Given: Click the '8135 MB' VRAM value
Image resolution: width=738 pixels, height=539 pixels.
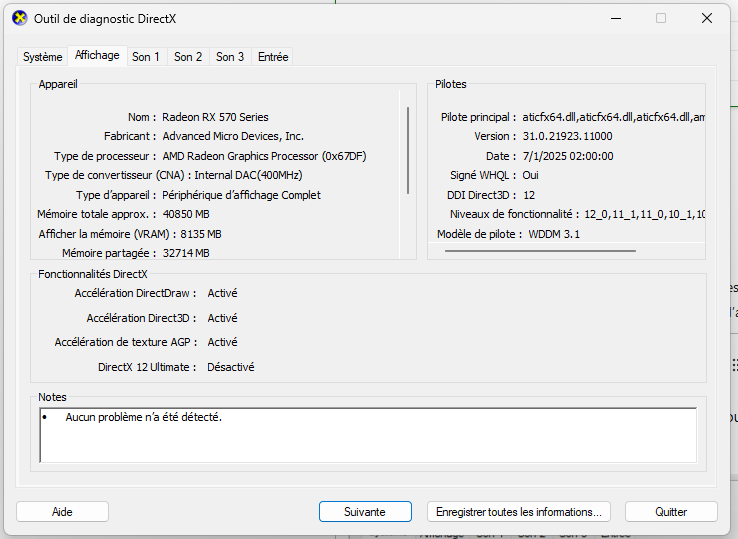Looking at the screenshot, I should click(201, 234).
